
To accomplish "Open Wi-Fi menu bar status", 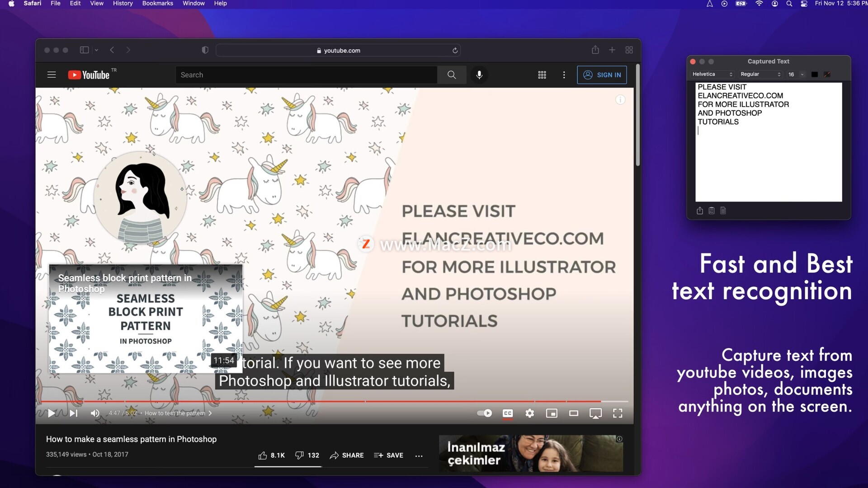I will (759, 4).
